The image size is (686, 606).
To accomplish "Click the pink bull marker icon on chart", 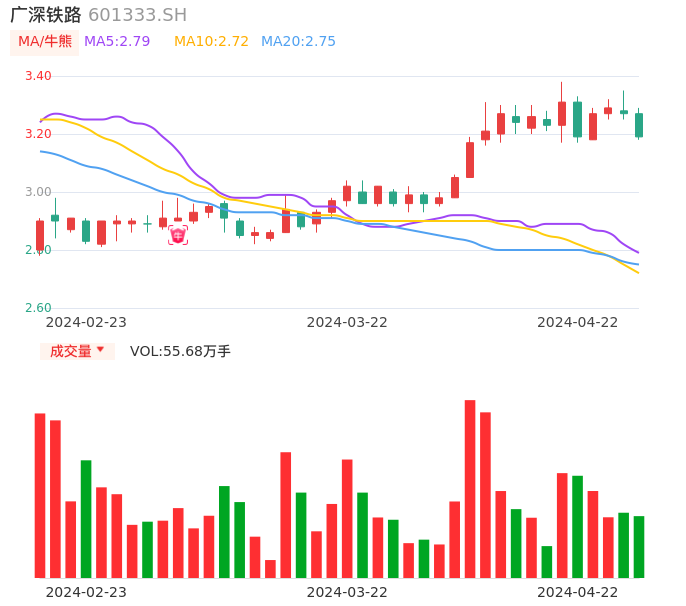I will tap(178, 236).
